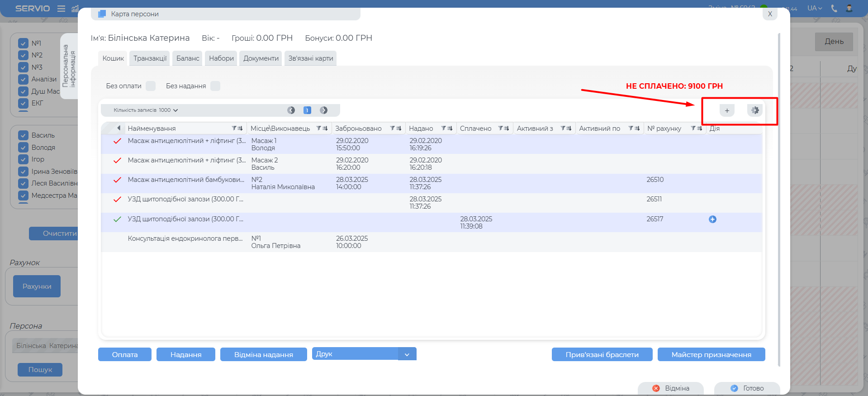Go to the previous page of records
Image resolution: width=868 pixels, height=396 pixels.
[291, 110]
